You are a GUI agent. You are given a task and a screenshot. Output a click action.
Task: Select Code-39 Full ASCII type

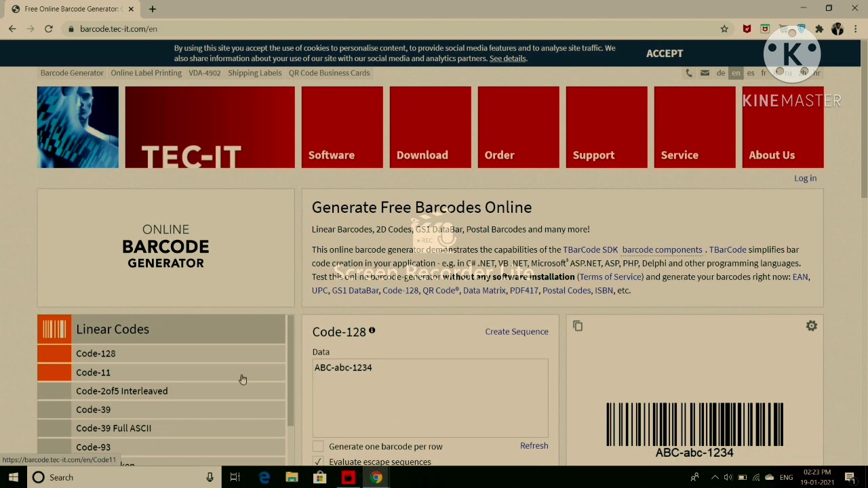point(161,428)
